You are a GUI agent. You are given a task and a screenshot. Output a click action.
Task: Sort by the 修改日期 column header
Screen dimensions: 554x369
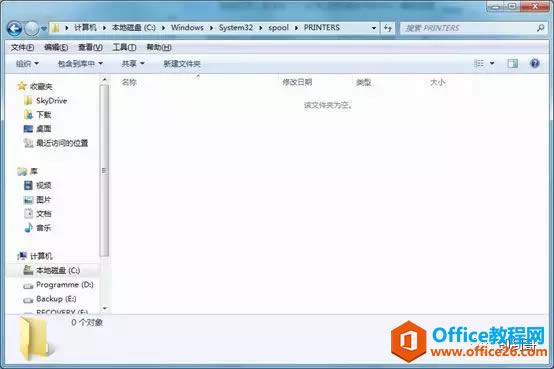[297, 82]
